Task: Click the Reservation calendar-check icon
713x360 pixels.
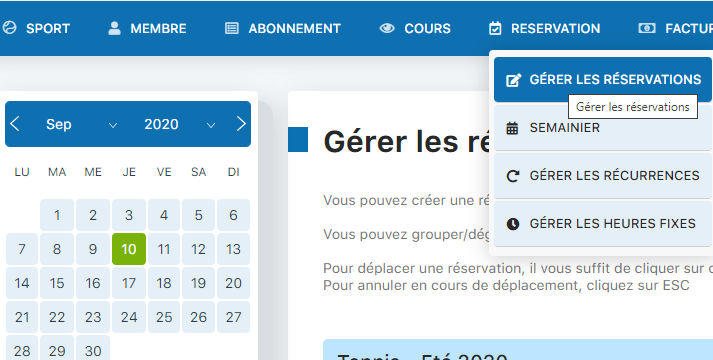Action: [495, 28]
